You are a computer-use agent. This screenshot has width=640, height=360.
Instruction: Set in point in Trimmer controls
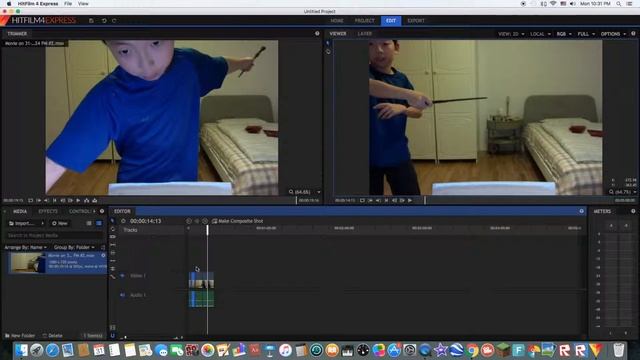click(39, 200)
